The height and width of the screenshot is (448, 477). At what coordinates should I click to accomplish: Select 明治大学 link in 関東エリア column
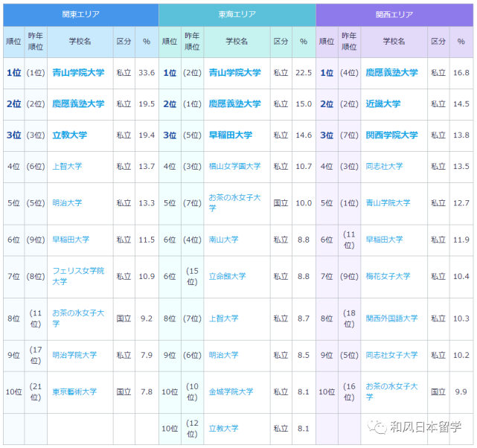point(67,203)
